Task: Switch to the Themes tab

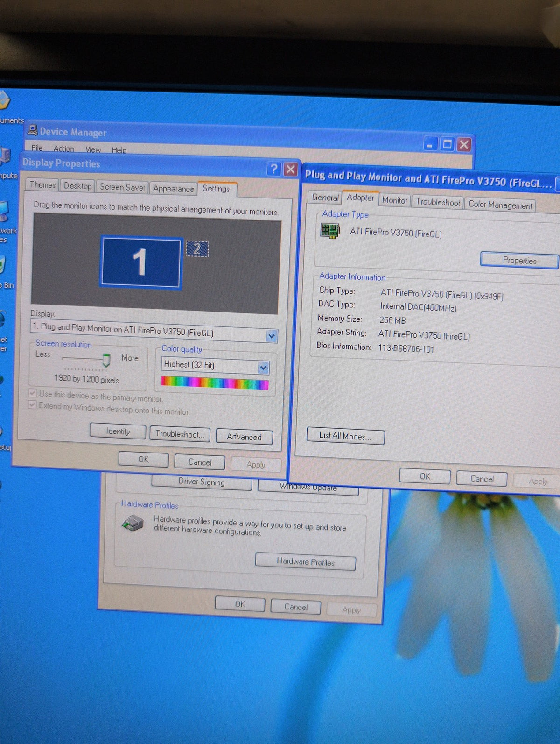Action: (42, 185)
